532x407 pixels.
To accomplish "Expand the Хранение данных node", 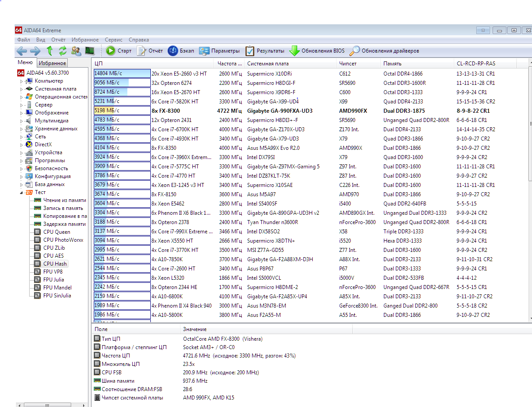I will click(x=21, y=129).
